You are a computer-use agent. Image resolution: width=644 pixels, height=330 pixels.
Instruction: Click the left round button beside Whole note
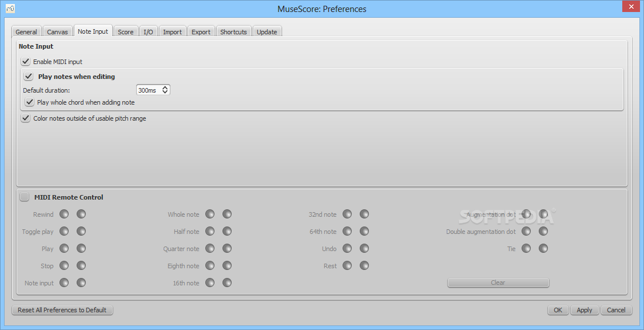pos(210,214)
